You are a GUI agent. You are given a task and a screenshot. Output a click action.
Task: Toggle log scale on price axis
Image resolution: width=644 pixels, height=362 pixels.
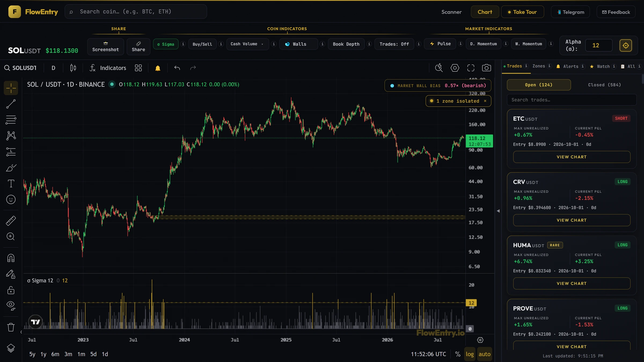pyautogui.click(x=470, y=354)
